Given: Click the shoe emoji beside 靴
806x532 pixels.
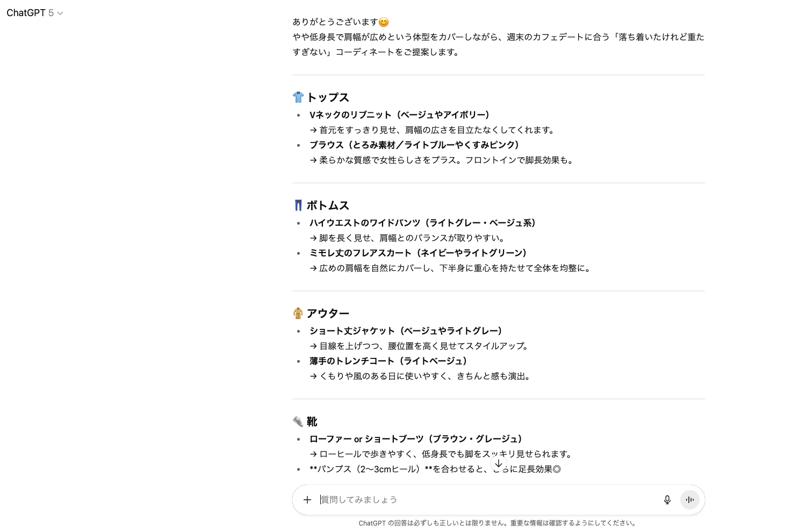Looking at the screenshot, I should [298, 421].
